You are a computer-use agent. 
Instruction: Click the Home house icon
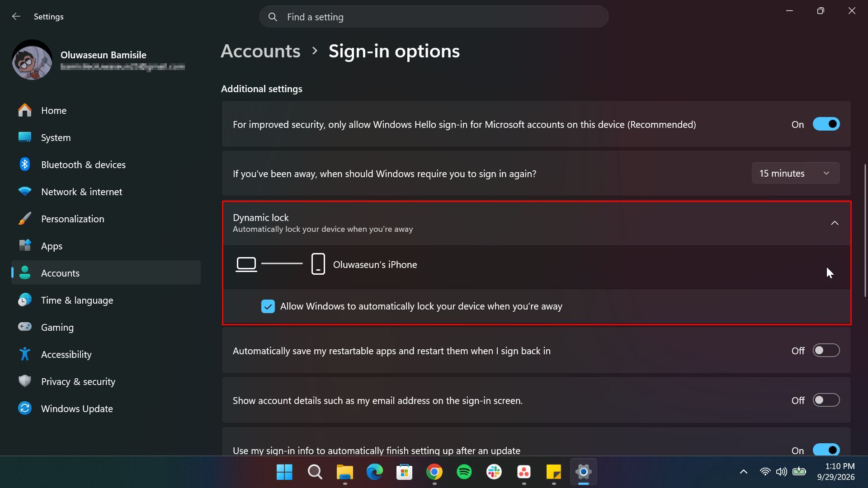pyautogui.click(x=25, y=110)
